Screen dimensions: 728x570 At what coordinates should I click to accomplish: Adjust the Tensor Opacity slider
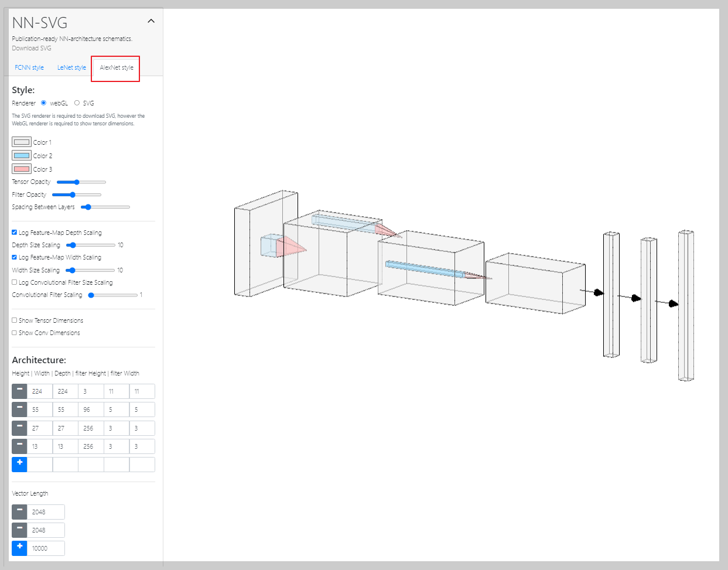pyautogui.click(x=81, y=182)
